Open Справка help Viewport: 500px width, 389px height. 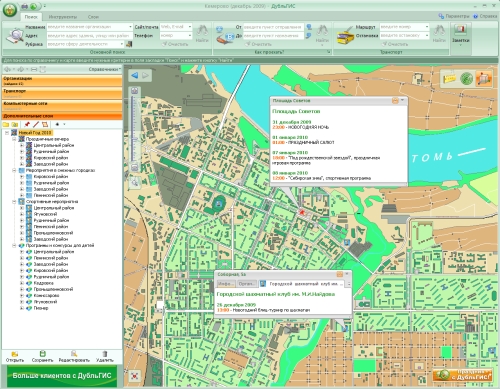point(485,16)
